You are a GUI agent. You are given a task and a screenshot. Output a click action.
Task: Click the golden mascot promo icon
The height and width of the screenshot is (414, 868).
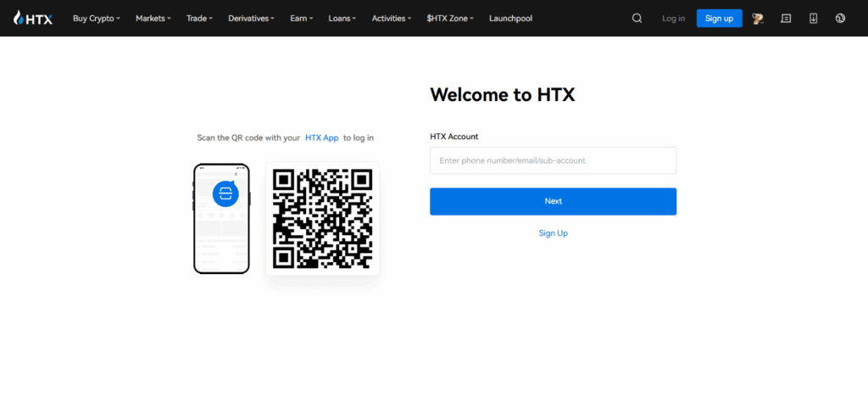[x=758, y=18]
